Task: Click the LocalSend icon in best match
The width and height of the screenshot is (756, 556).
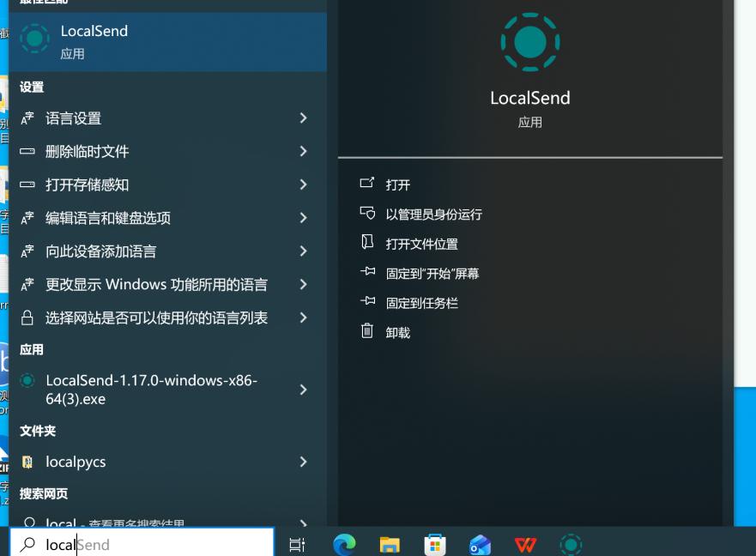Action: (34, 39)
